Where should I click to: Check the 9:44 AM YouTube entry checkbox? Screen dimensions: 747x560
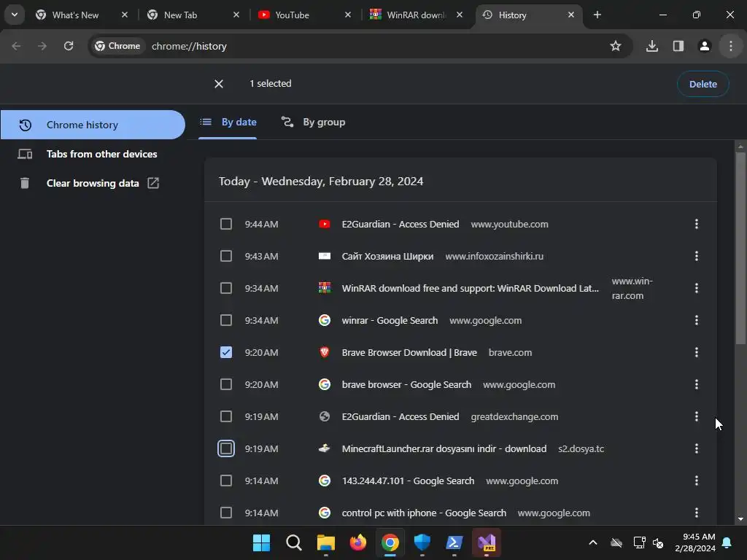(226, 224)
